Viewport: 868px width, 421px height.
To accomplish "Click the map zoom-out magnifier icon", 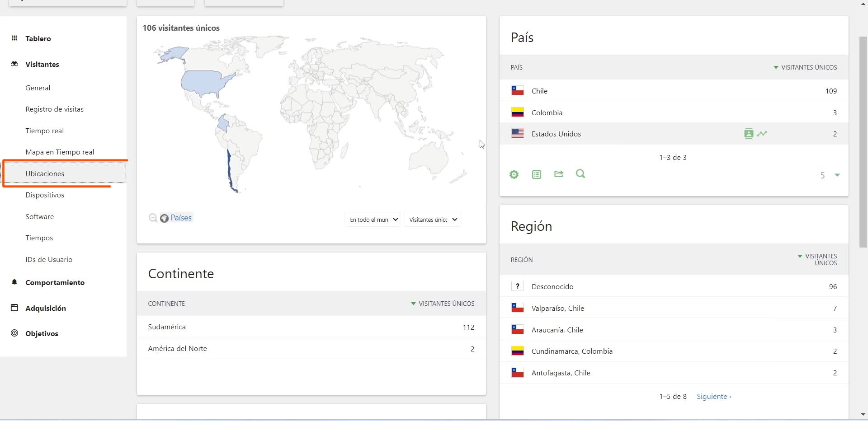I will click(x=153, y=218).
